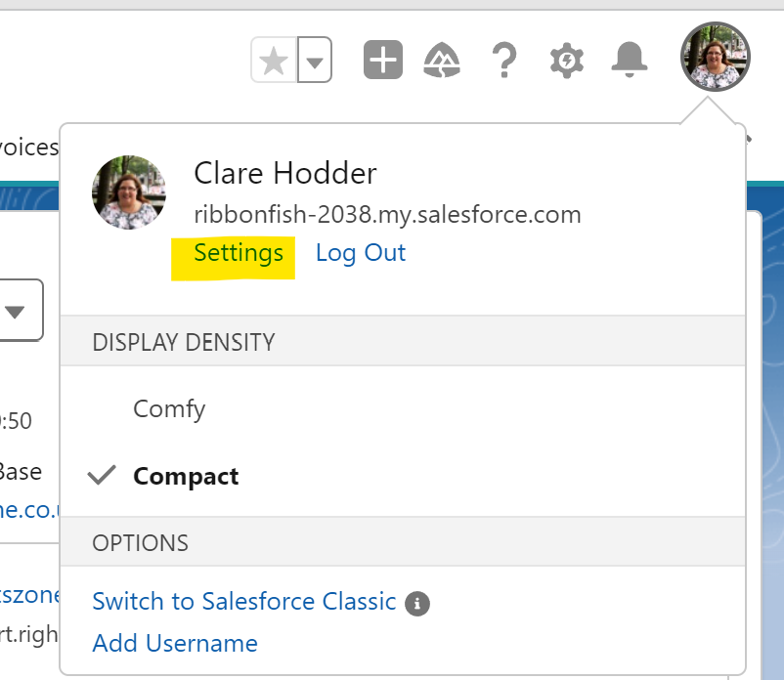Click Add Username option
Viewport: 784px width, 680px height.
pyautogui.click(x=175, y=643)
